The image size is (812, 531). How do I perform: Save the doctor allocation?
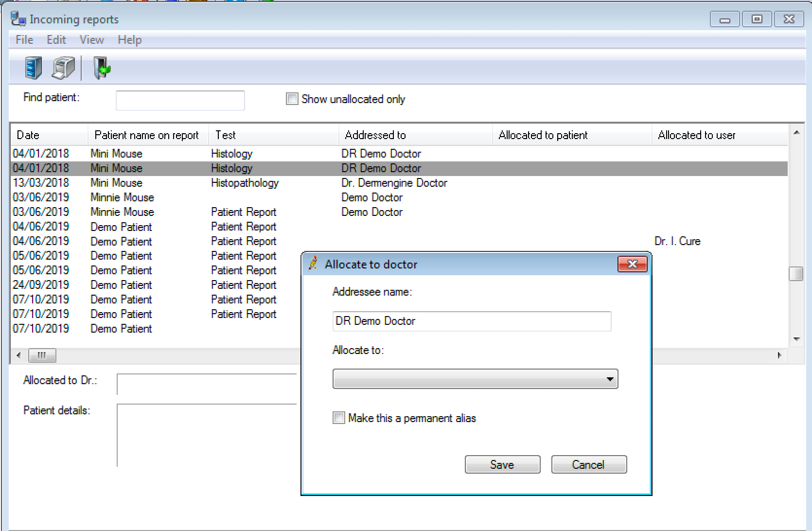tap(502, 464)
